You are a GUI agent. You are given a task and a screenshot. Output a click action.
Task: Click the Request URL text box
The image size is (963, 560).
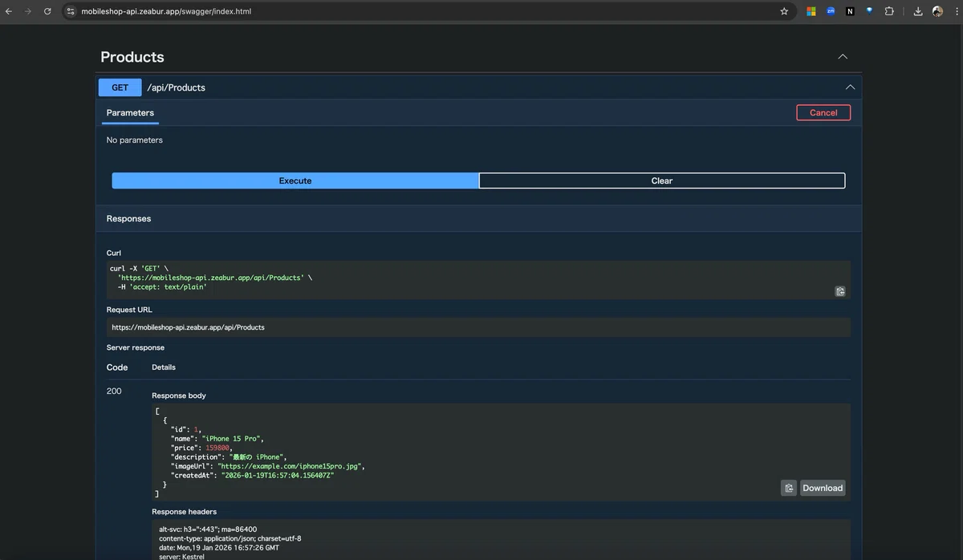click(478, 327)
